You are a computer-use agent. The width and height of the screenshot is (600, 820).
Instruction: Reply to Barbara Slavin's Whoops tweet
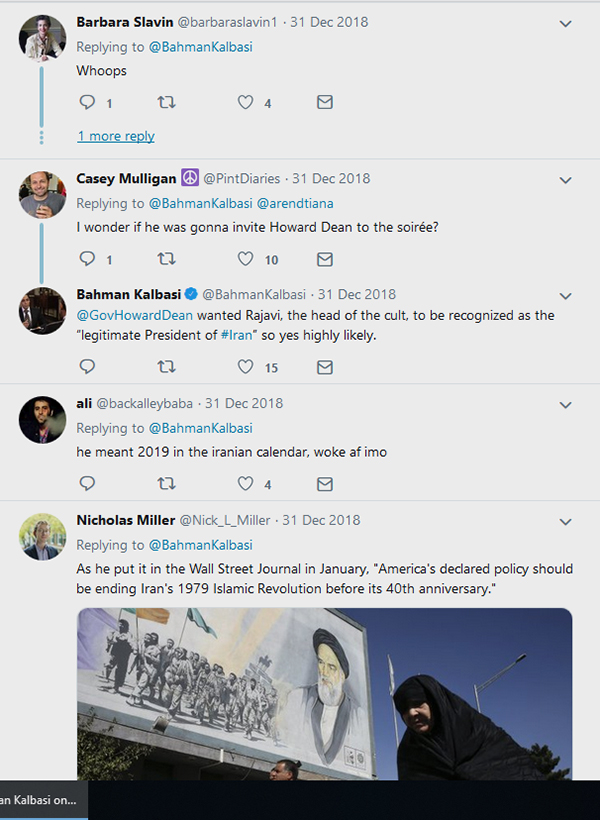click(x=87, y=102)
